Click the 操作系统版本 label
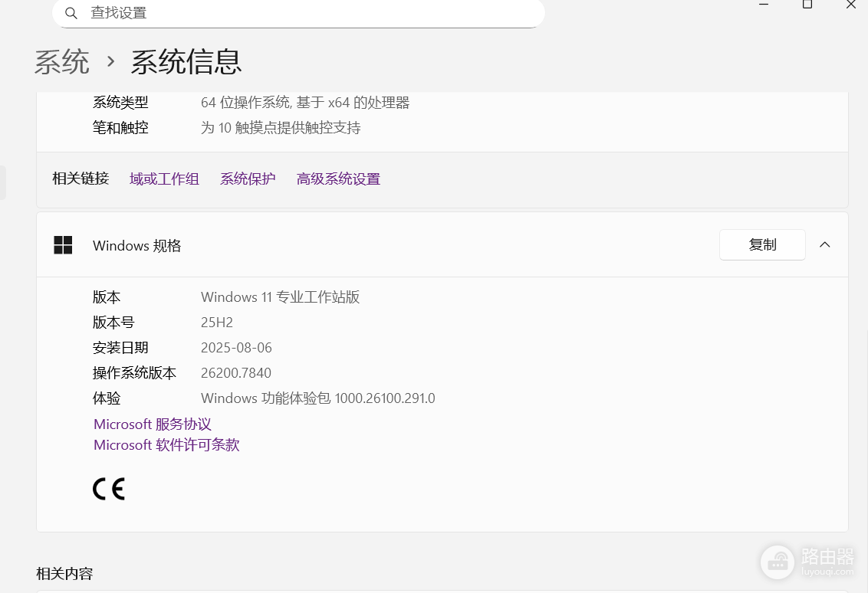 pyautogui.click(x=134, y=373)
